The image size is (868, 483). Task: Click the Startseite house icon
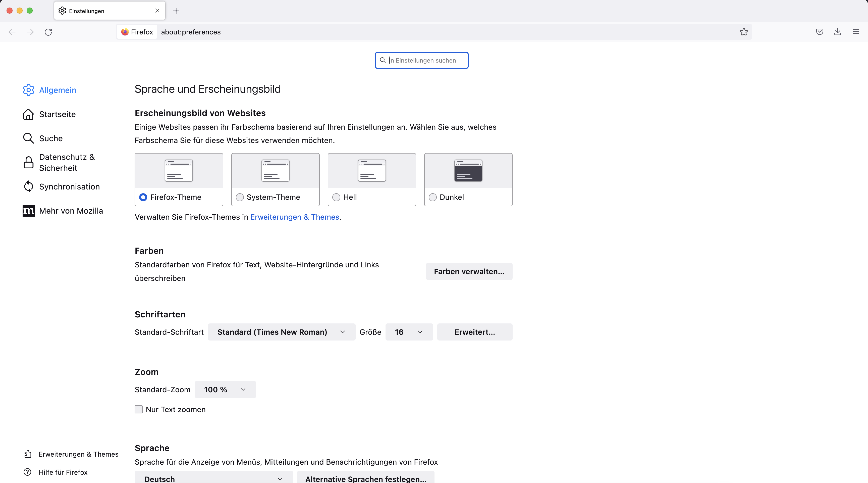(28, 114)
